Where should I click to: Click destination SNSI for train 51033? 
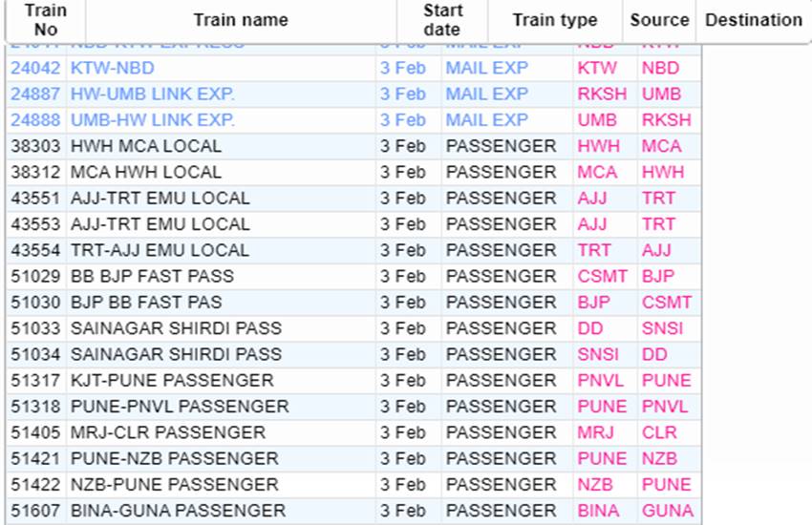click(662, 328)
